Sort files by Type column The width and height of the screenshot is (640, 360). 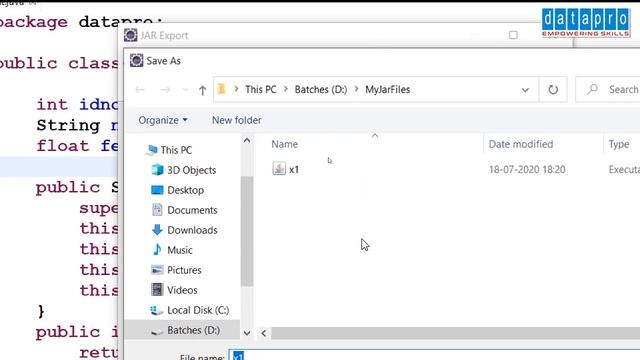pyautogui.click(x=618, y=144)
